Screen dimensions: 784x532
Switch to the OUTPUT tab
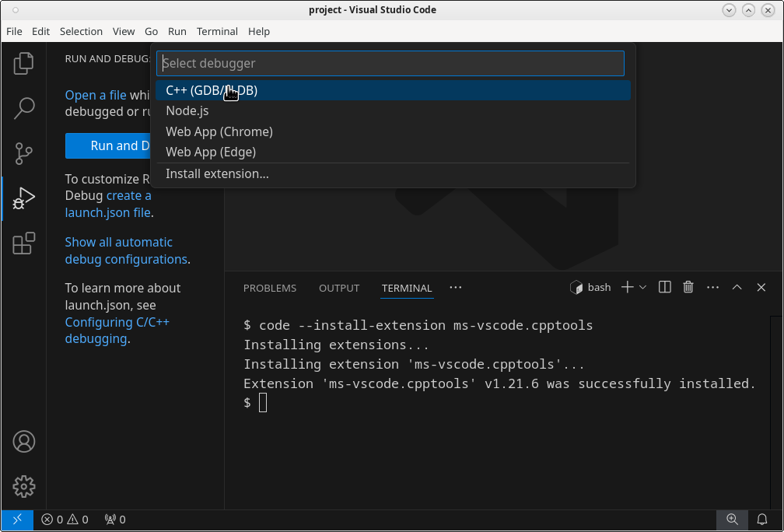pyautogui.click(x=339, y=288)
